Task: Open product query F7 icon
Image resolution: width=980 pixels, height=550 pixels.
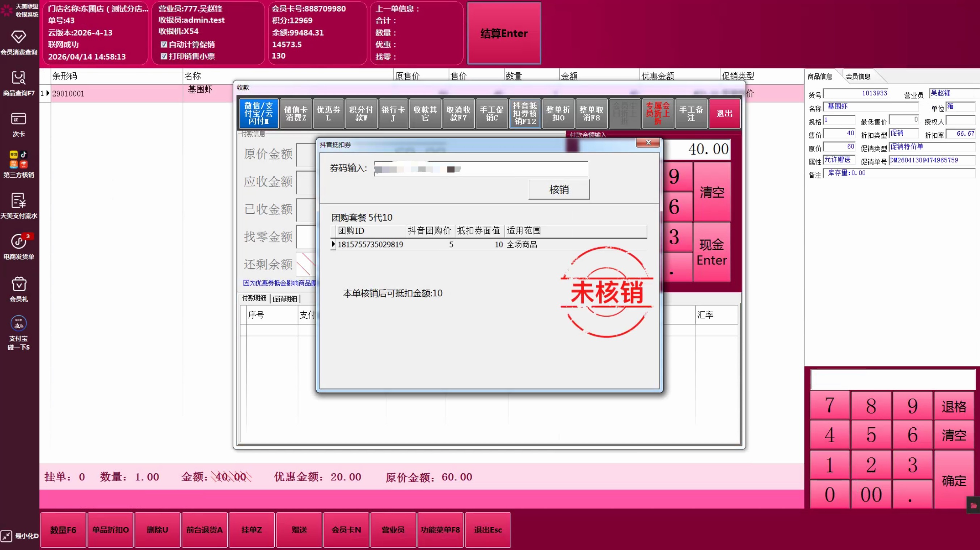Action: point(18,79)
